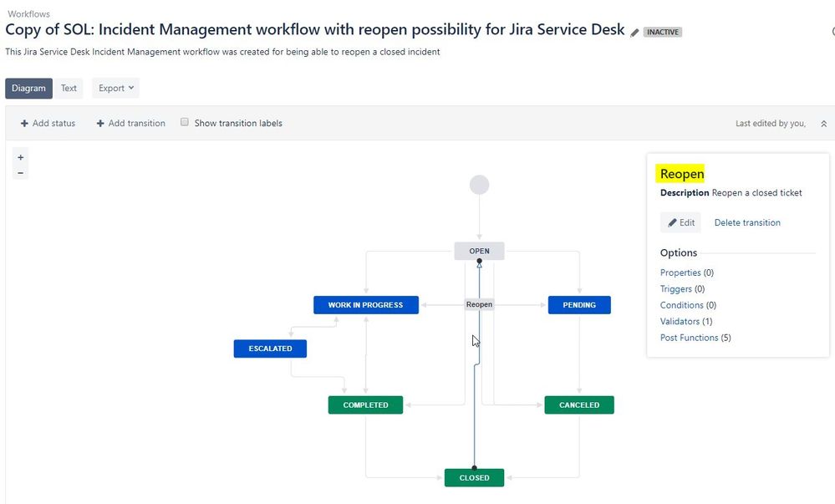Select the ESCALATED status node
Screen dimensions: 835x504
(x=270, y=349)
